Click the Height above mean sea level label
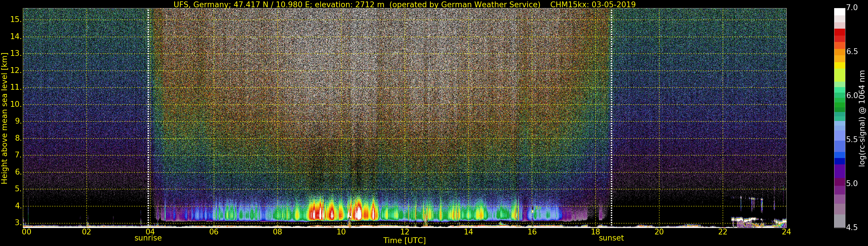Image resolution: width=868 pixels, height=246 pixels. click(x=4, y=118)
